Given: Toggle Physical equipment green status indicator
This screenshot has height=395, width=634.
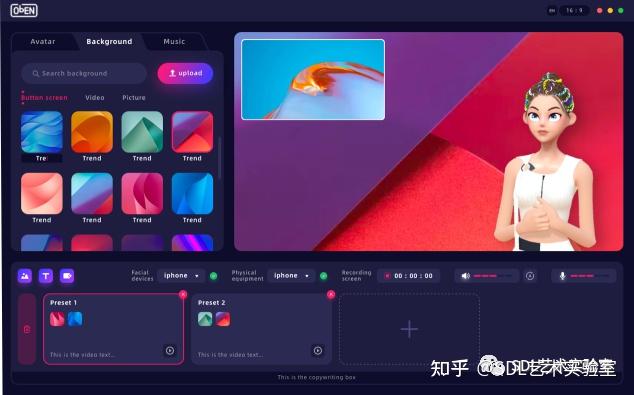Looking at the screenshot, I should (x=323, y=276).
